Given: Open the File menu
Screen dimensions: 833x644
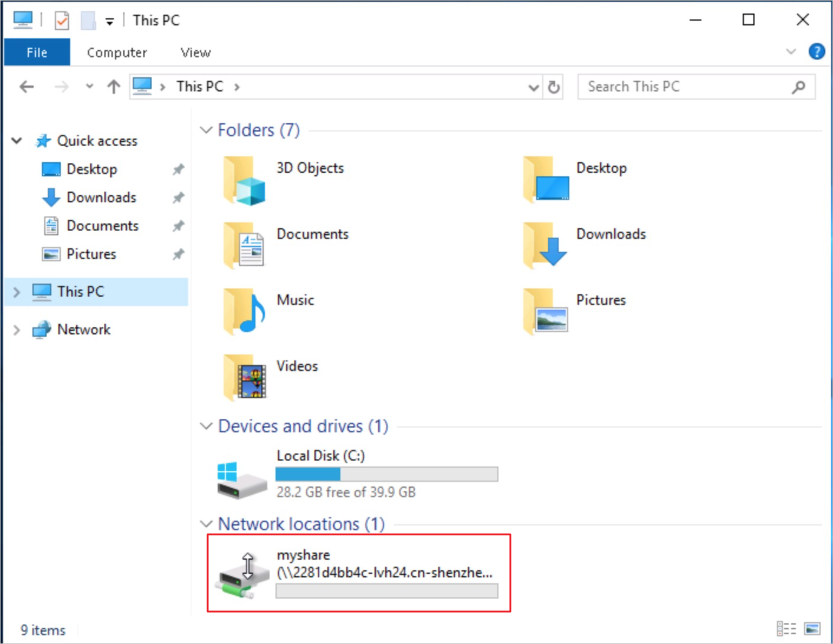Looking at the screenshot, I should click(37, 52).
